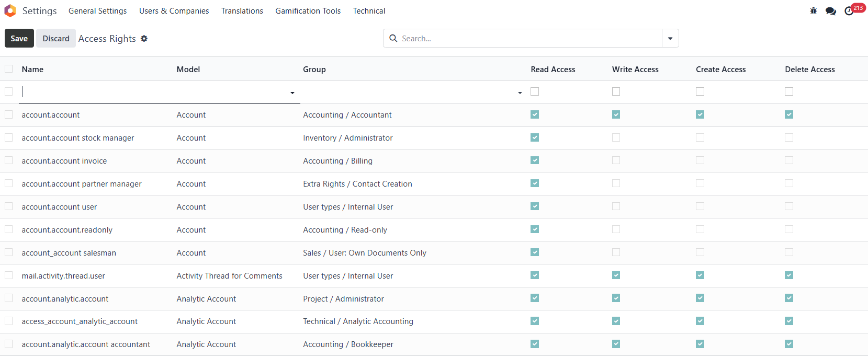Open the conversations chat icon
The width and height of the screenshot is (868, 358).
pyautogui.click(x=830, y=11)
